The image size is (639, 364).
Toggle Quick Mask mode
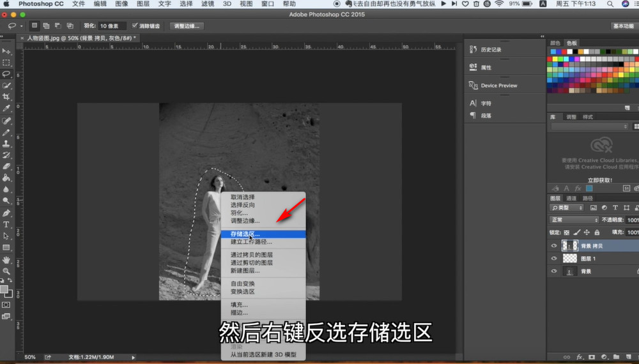(6, 305)
